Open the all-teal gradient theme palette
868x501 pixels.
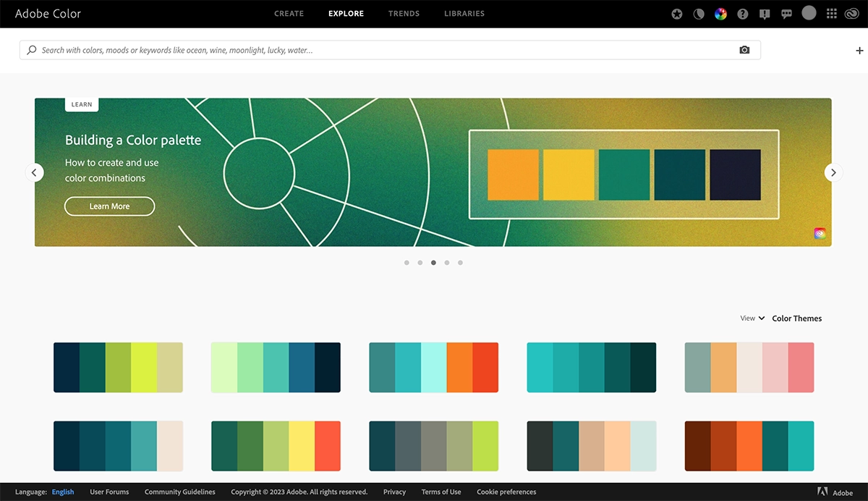pos(591,368)
